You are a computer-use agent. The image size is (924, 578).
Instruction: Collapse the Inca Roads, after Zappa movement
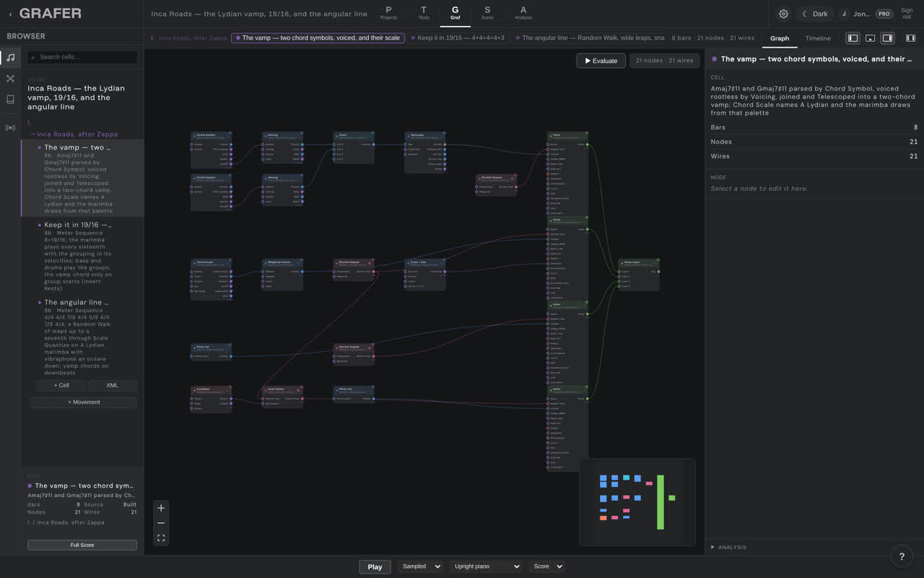point(75,134)
